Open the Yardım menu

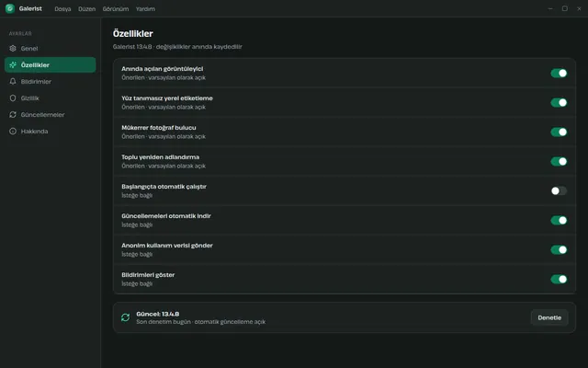[145, 9]
